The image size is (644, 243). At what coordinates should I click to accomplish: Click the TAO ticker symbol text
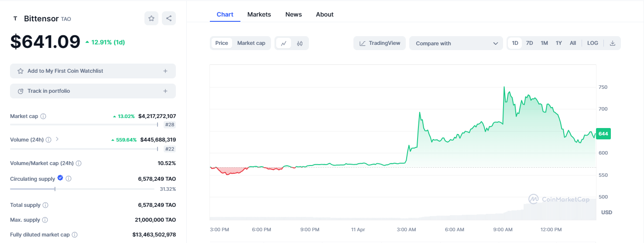pos(66,19)
